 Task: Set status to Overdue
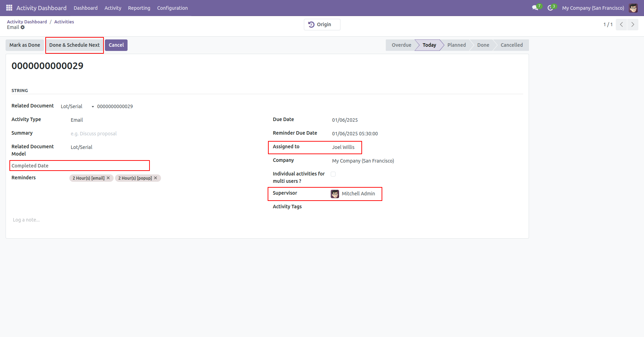[x=401, y=45]
